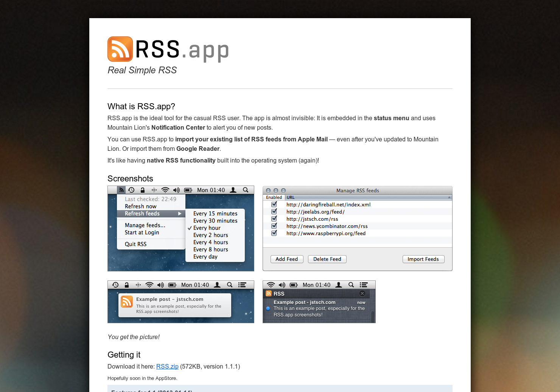This screenshot has height=392, width=560.
Task: Open the volume menu bar icon
Action: pos(176,190)
